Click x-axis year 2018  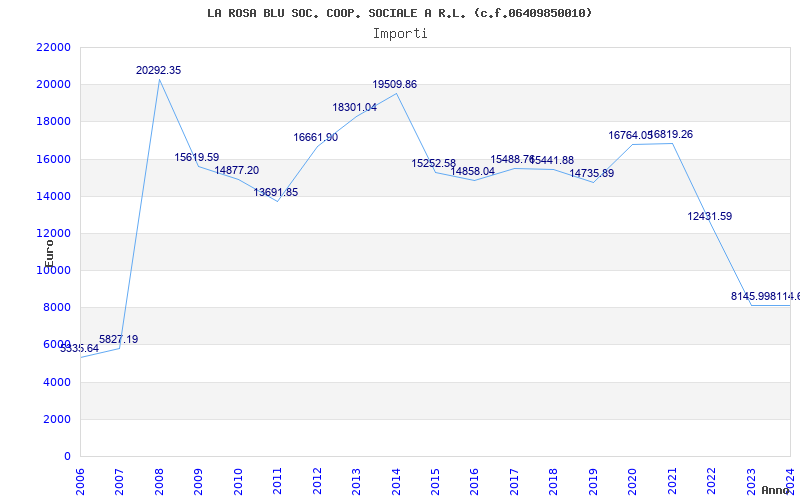[554, 481]
